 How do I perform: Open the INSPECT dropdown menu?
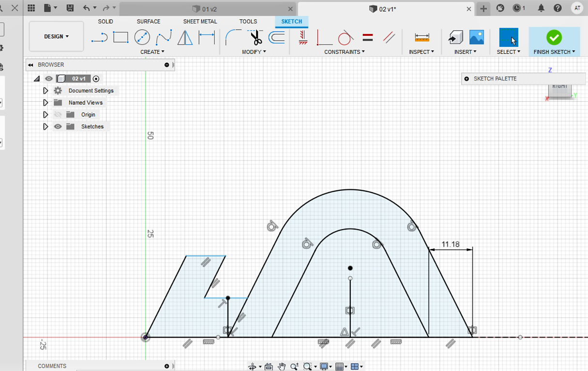pyautogui.click(x=422, y=52)
